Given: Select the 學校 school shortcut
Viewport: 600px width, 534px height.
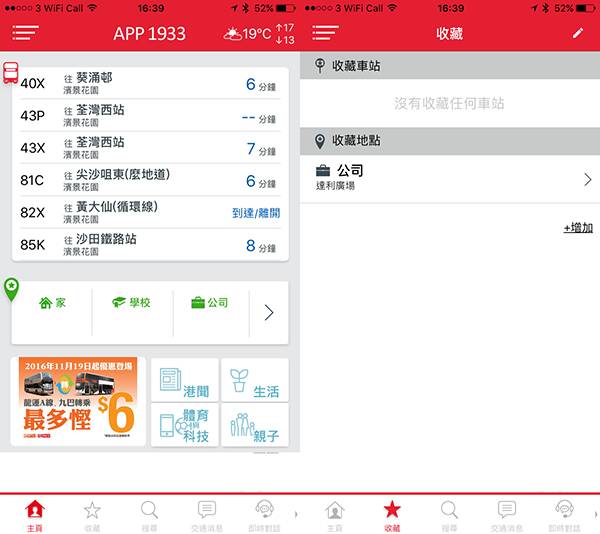Looking at the screenshot, I should click(x=131, y=303).
